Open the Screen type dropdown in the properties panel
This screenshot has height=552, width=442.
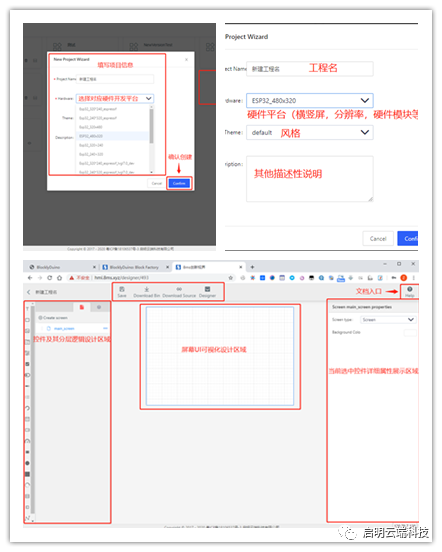click(x=388, y=319)
